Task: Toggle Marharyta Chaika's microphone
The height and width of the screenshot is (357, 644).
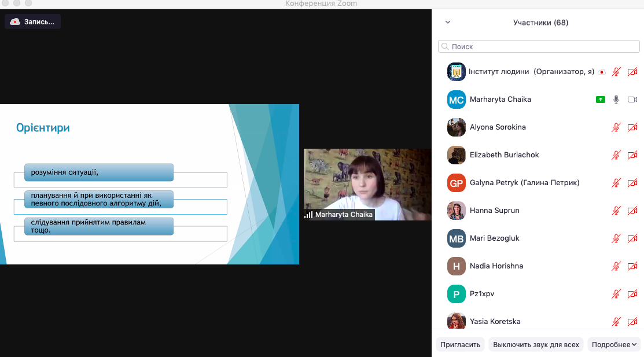Action: tap(616, 100)
